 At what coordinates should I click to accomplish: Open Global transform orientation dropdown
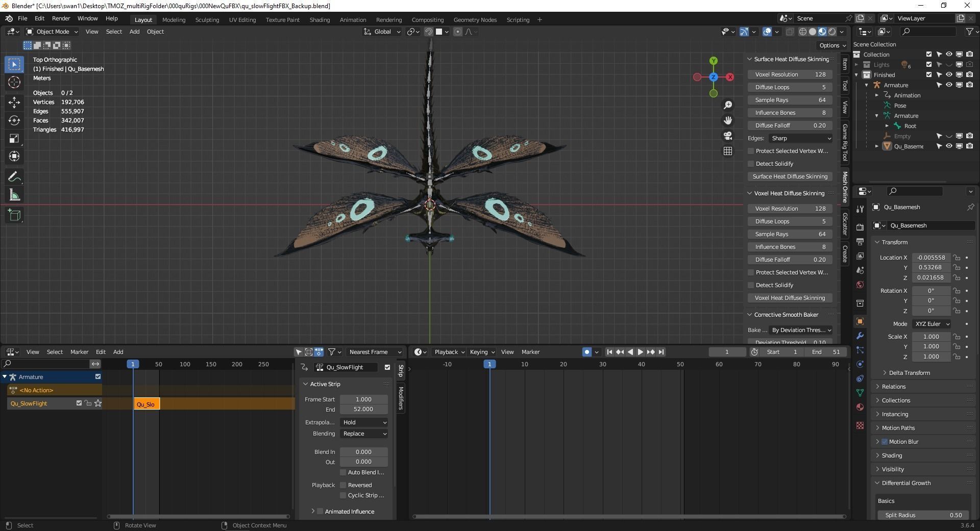tap(382, 32)
